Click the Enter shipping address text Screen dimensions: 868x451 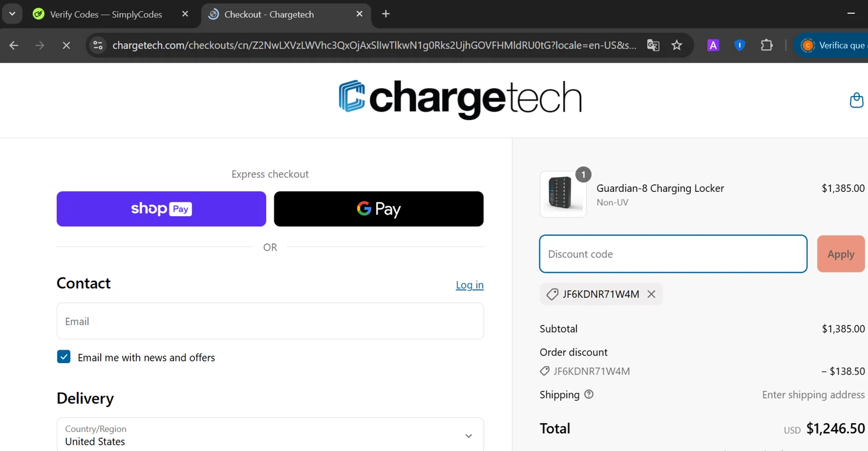point(814,394)
